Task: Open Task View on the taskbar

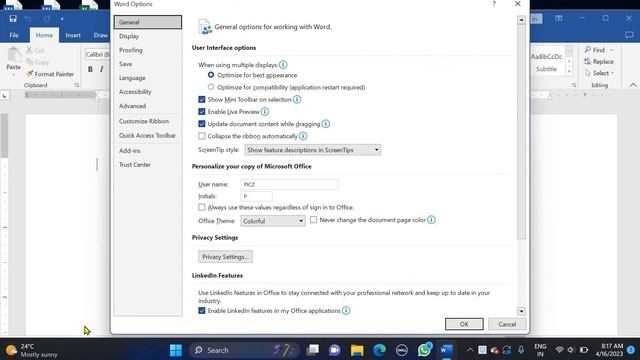Action: tap(313, 350)
